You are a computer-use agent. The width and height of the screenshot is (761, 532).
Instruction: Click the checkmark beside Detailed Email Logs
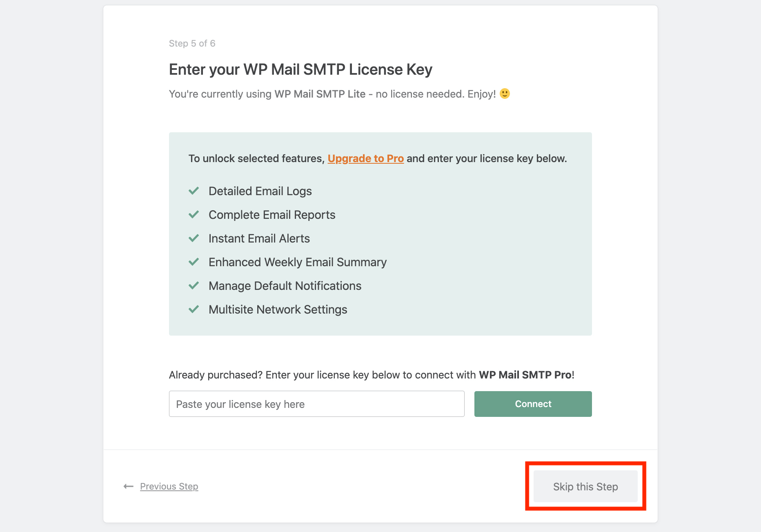[194, 191]
